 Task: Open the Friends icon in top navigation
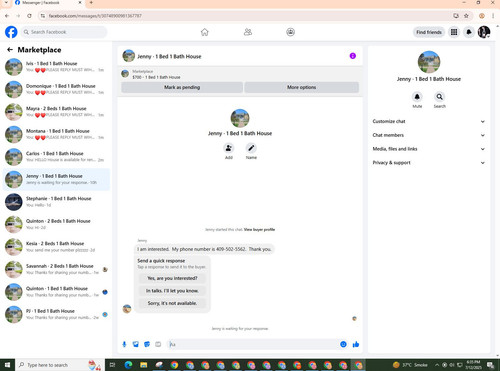click(248, 32)
